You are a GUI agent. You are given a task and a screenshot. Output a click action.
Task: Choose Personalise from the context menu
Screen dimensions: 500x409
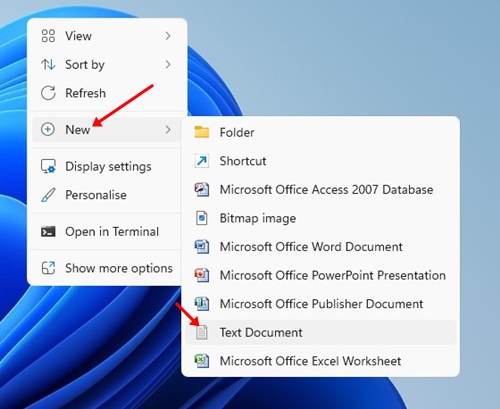pyautogui.click(x=107, y=195)
